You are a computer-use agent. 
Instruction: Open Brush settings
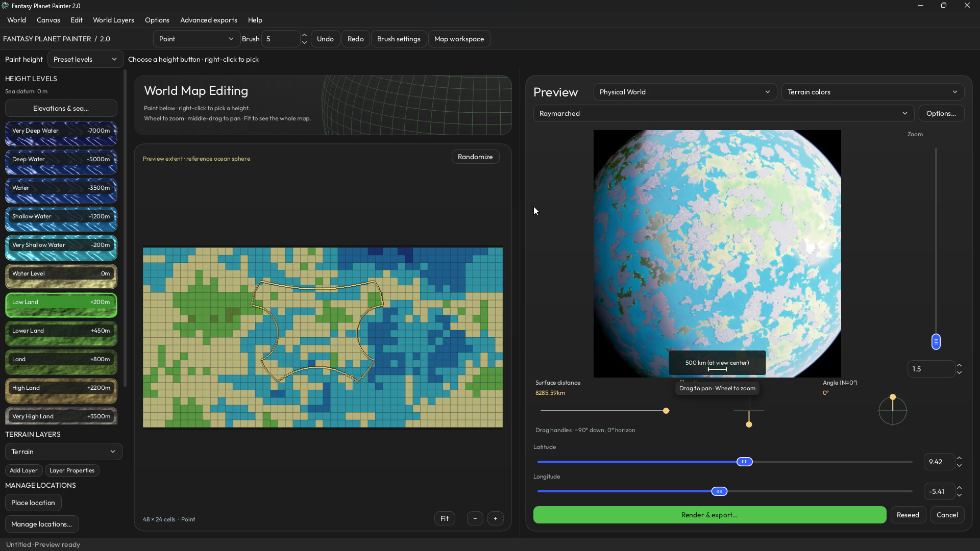point(399,39)
